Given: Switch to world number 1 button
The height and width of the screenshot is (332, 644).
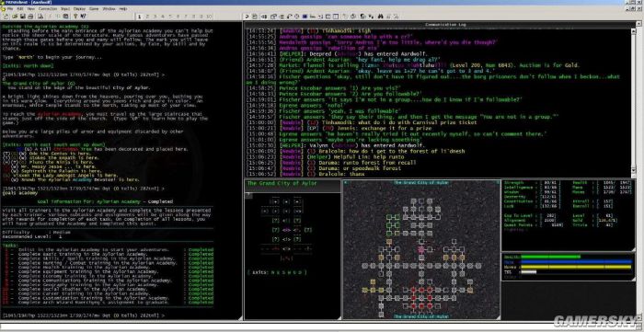Looking at the screenshot, I should pyautogui.click(x=139, y=17).
